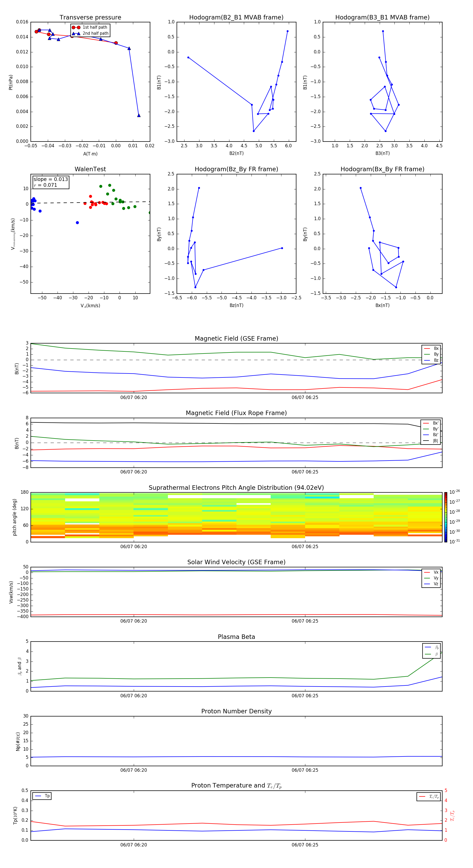473x868 pixels.
Task: Click "06/07 06:25" tick under Flux Rope panel
Action: 305,472
